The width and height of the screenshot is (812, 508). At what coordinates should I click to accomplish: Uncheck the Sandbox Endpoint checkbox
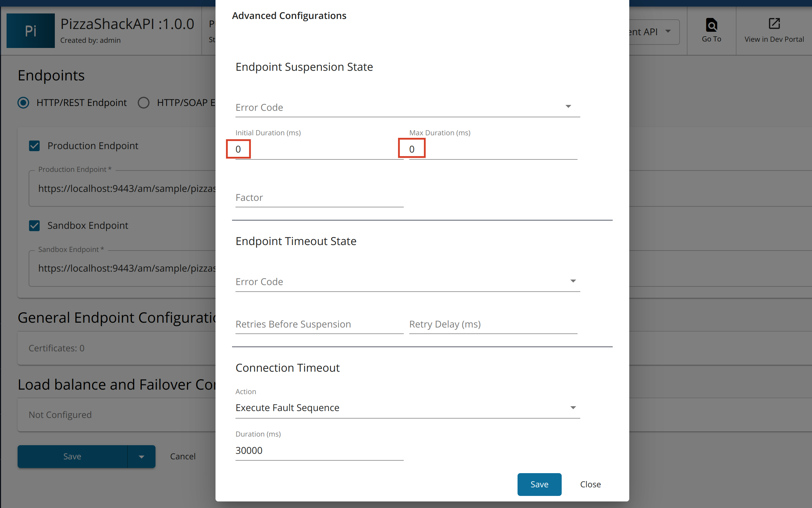34,225
